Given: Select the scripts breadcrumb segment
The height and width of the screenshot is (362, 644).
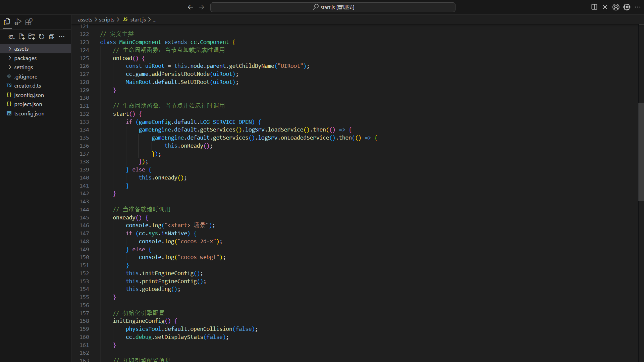Looking at the screenshot, I should tap(107, 20).
